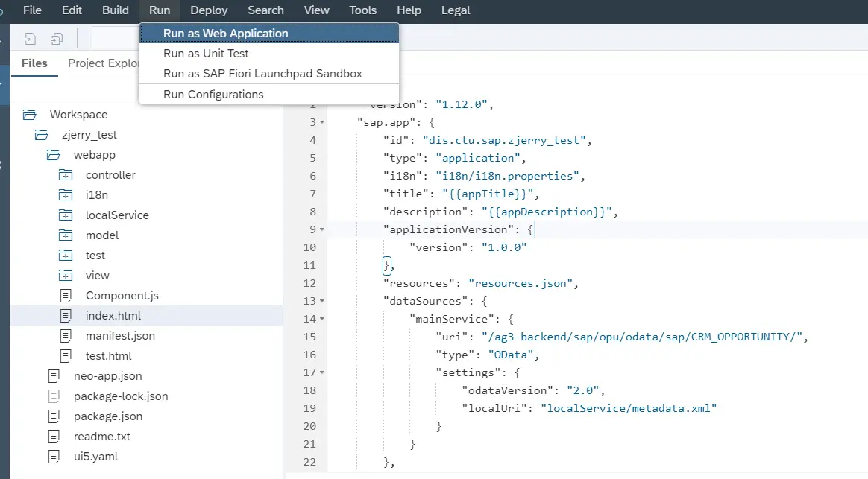Open the Build menu
868x479 pixels.
tap(115, 10)
